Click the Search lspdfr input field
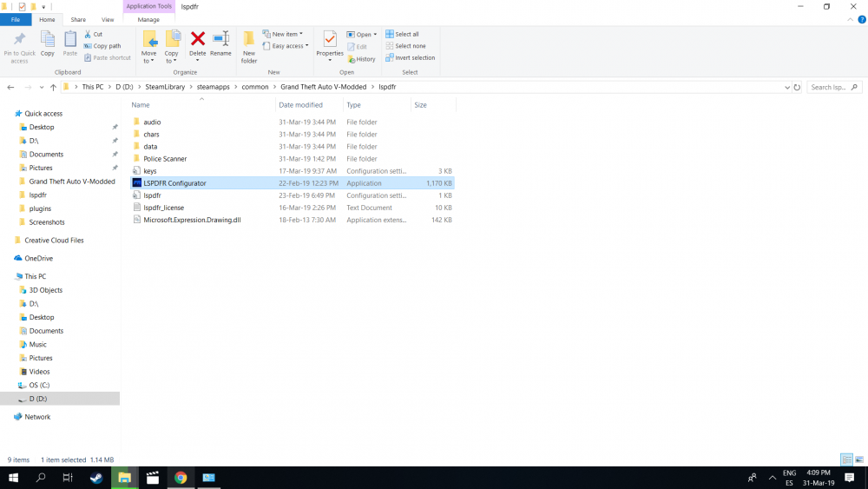Screen dimensions: 868x489 coord(833,87)
